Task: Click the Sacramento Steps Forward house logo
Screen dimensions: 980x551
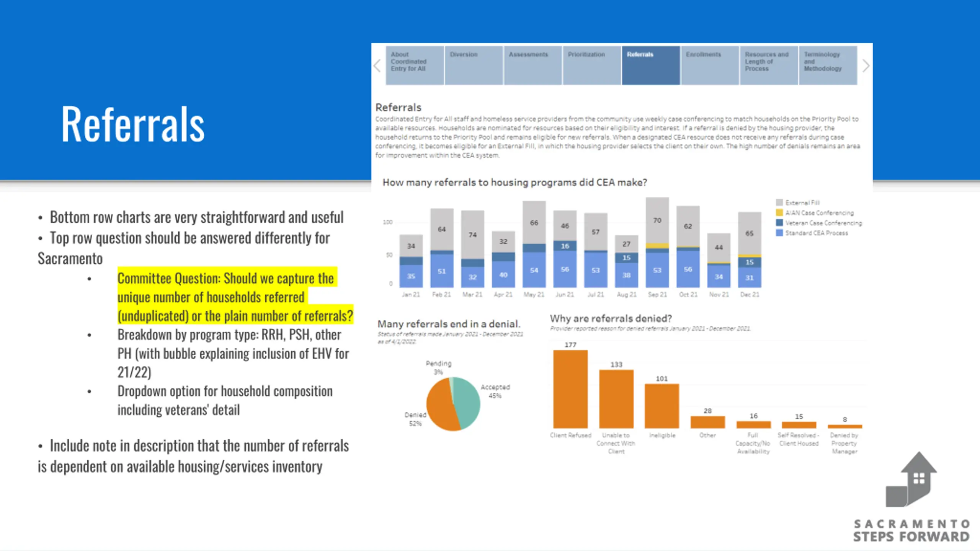Action: coord(911,480)
